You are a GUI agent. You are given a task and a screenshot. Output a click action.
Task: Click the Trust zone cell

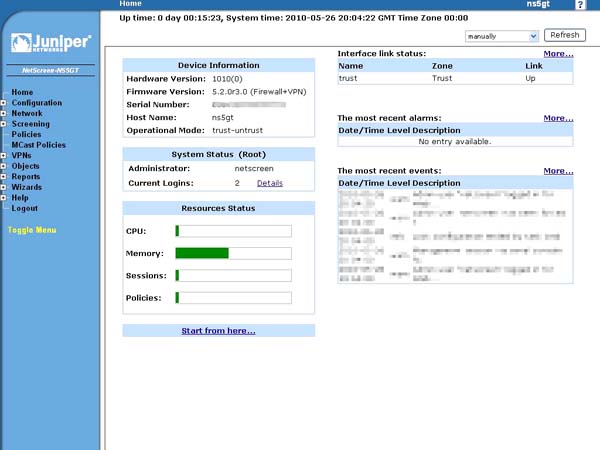click(x=442, y=78)
